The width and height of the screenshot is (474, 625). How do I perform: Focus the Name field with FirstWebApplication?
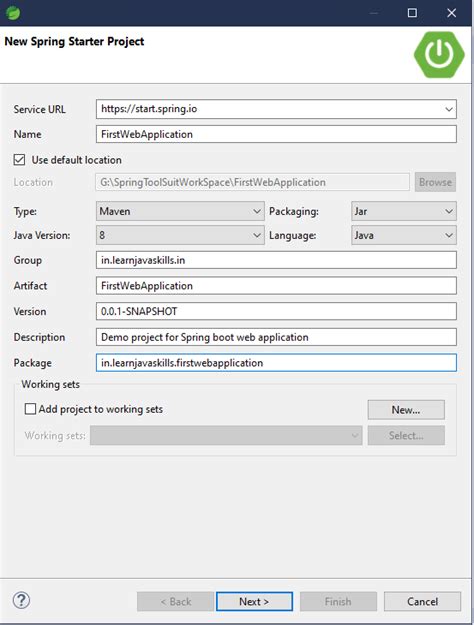click(276, 134)
